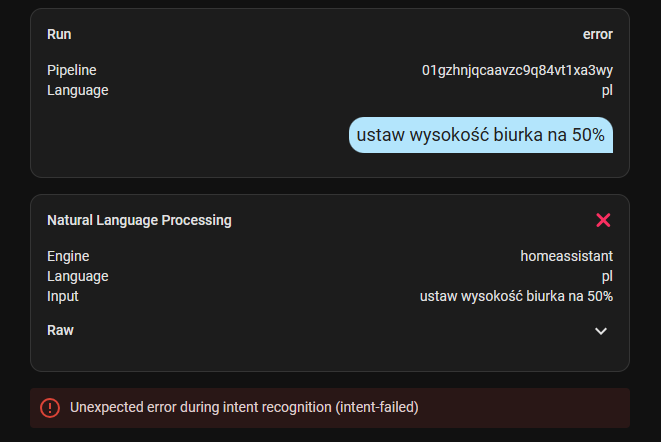The height and width of the screenshot is (442, 661).
Task: Click the Engine label
Action: point(68,256)
